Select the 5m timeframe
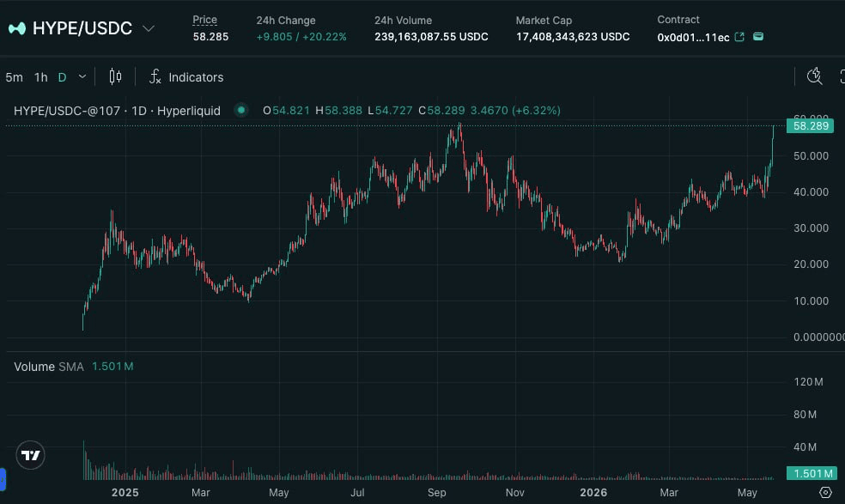 pos(14,77)
